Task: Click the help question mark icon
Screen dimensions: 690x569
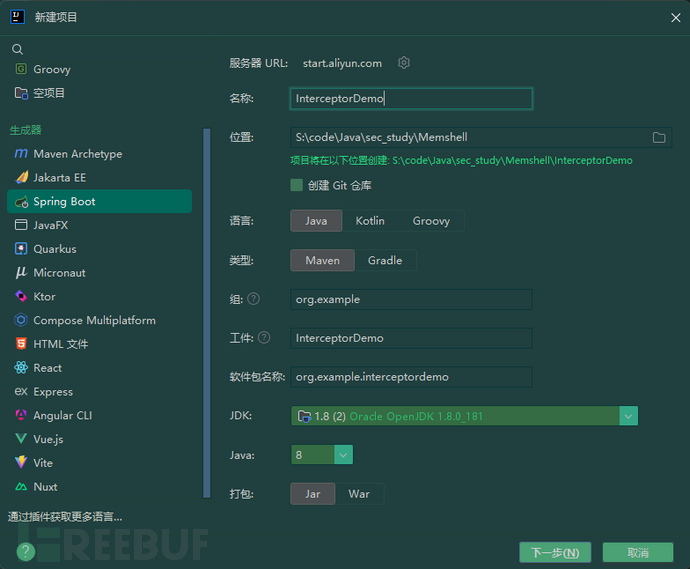Action: (26, 551)
